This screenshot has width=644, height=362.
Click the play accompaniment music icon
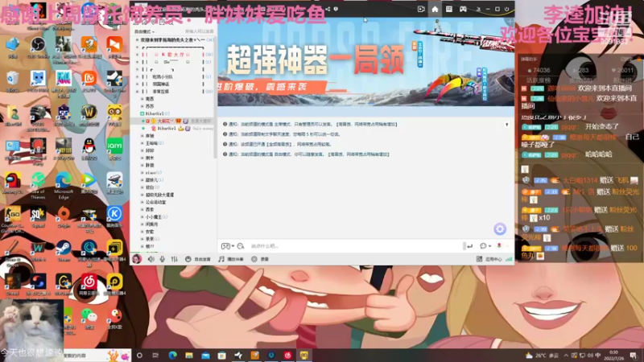click(221, 259)
